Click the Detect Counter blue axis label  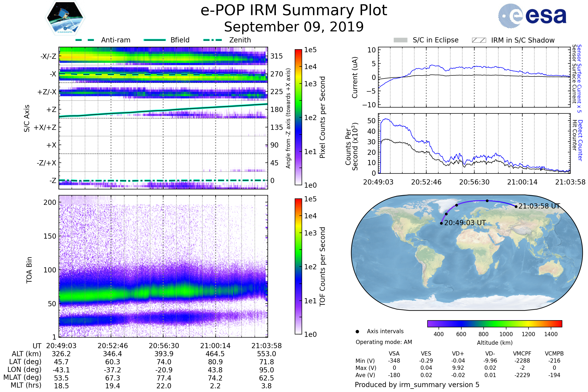click(x=580, y=140)
